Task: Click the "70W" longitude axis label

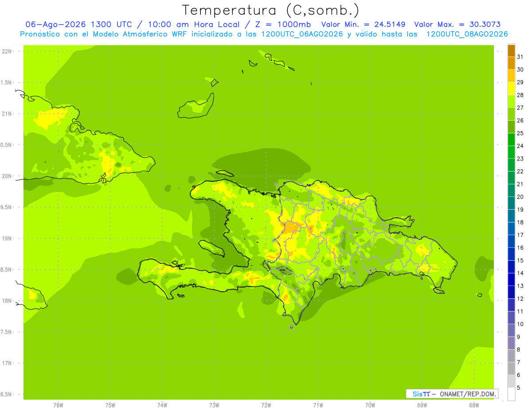Action: coord(370,405)
